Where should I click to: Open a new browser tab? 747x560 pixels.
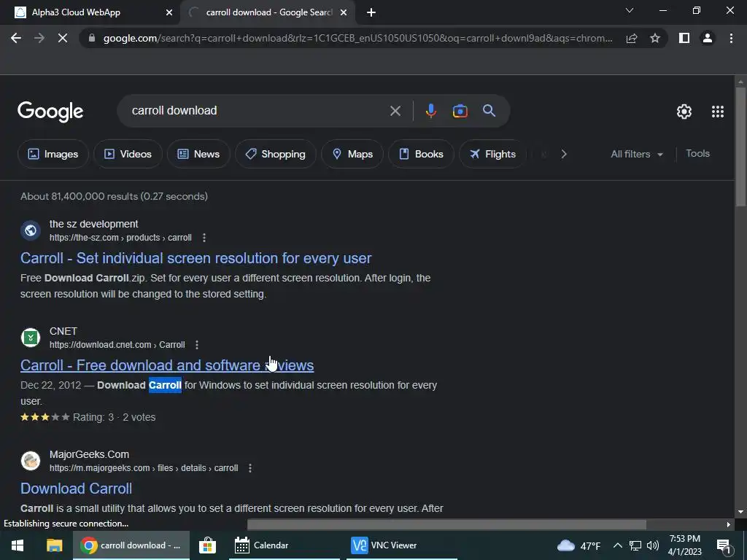click(371, 12)
